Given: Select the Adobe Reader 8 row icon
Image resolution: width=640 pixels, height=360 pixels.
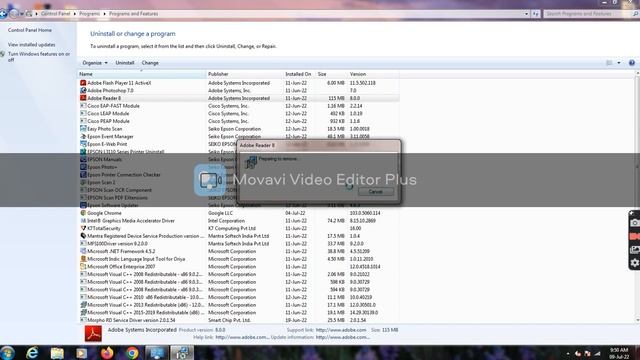Looking at the screenshot, I should tap(83, 98).
